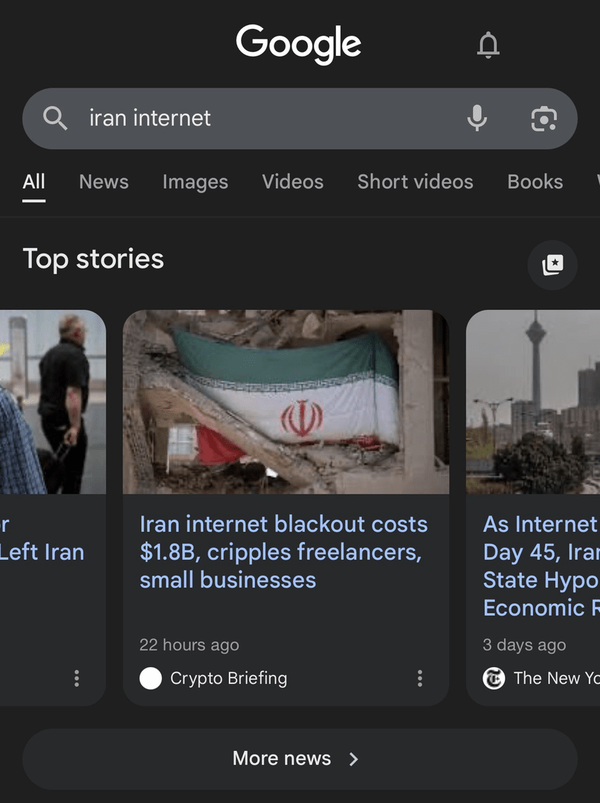Tap the Google logo
The width and height of the screenshot is (600, 803).
(x=298, y=44)
